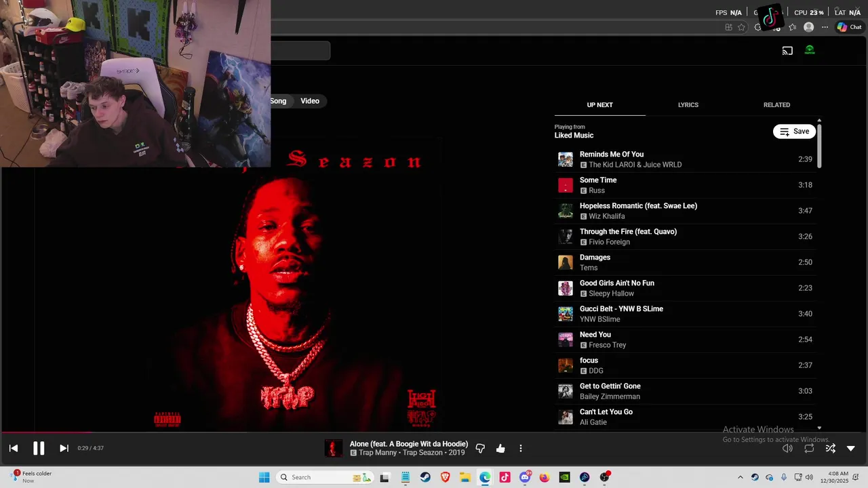Switch to Song mode
868x488 pixels.
click(x=279, y=101)
